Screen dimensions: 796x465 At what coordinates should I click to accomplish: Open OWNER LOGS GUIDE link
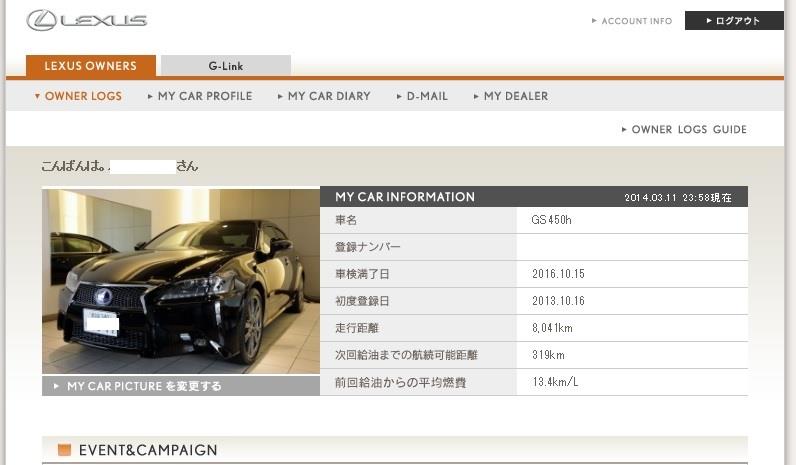click(x=684, y=129)
